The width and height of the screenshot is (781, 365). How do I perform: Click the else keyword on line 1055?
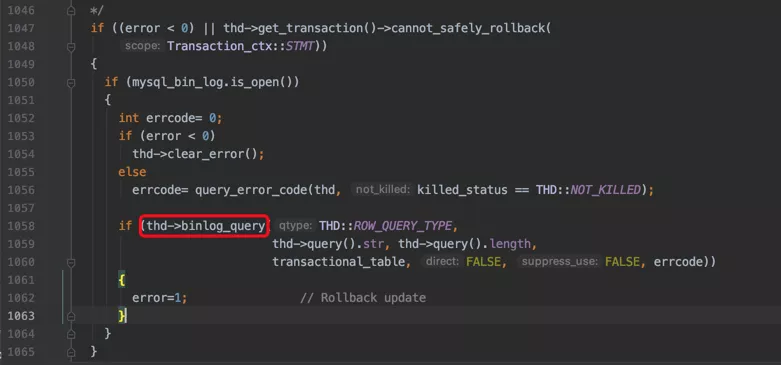132,172
